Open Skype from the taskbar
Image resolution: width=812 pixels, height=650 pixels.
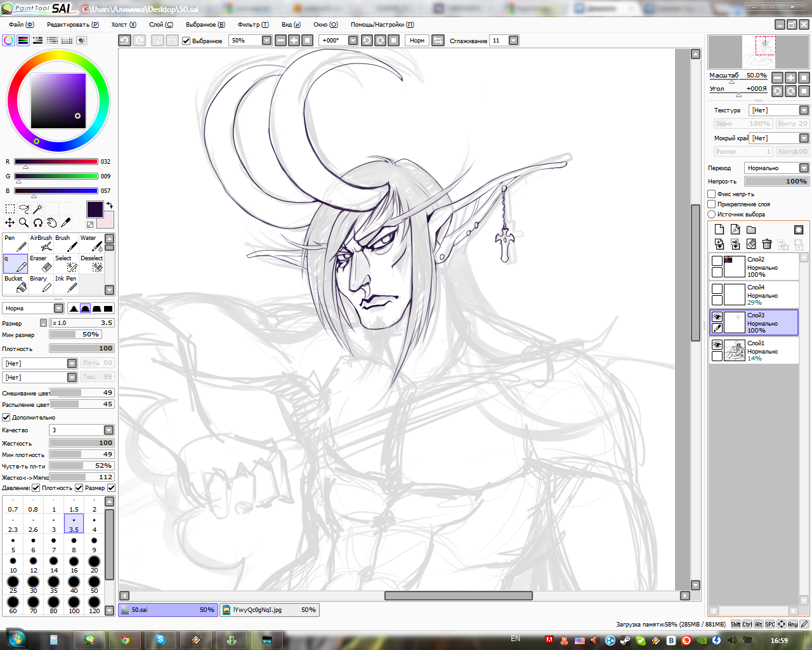[x=160, y=640]
